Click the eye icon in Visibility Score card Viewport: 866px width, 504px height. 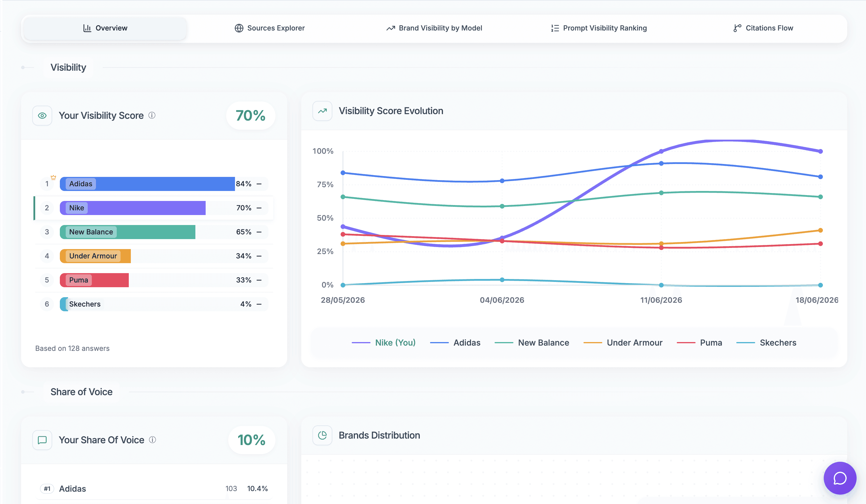pyautogui.click(x=42, y=116)
